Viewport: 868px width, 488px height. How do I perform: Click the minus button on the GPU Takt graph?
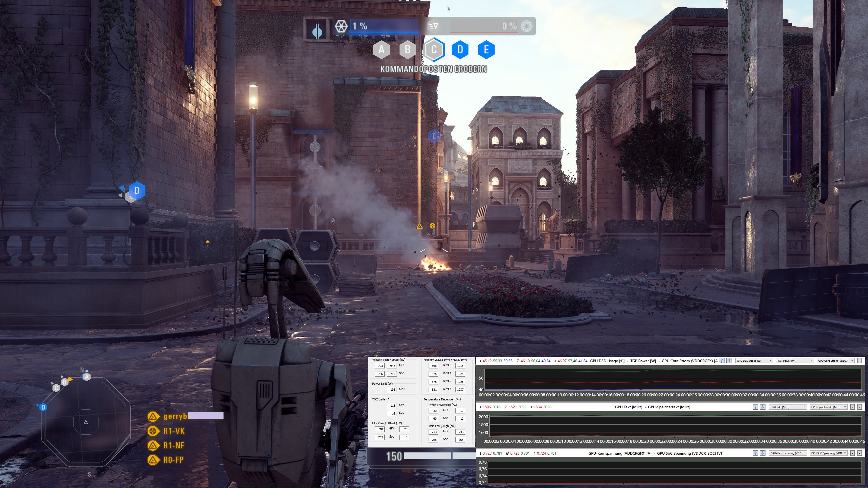[x=853, y=407]
